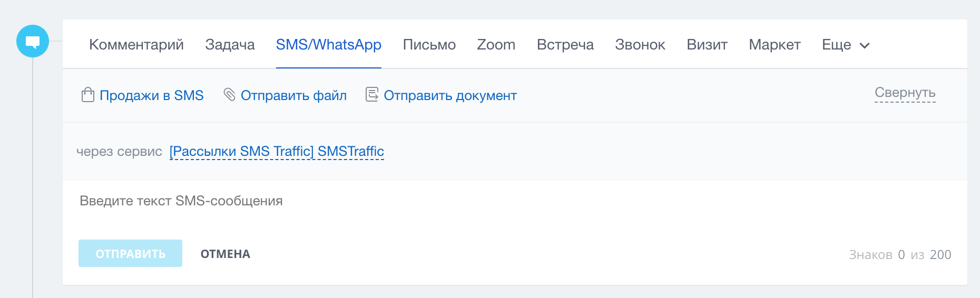Select the SMS/WhatsApp tab
The height and width of the screenshot is (298, 980).
click(x=328, y=45)
